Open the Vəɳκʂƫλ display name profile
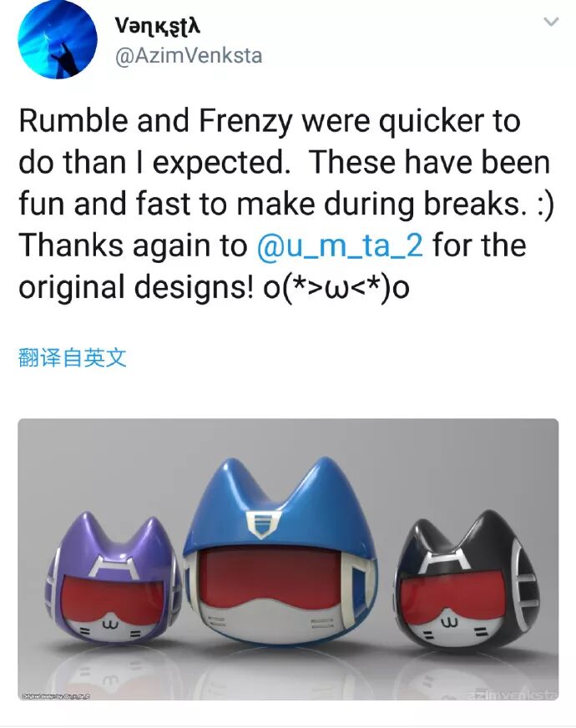The image size is (576, 728). [x=157, y=26]
